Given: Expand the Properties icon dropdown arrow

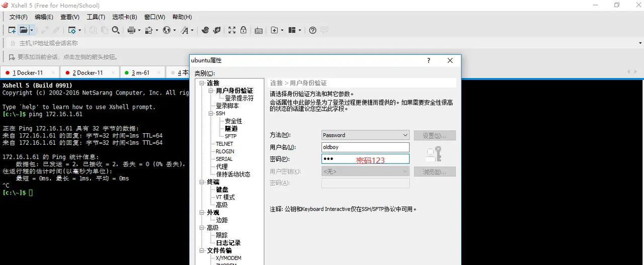Looking at the screenshot, I should tap(79, 30).
